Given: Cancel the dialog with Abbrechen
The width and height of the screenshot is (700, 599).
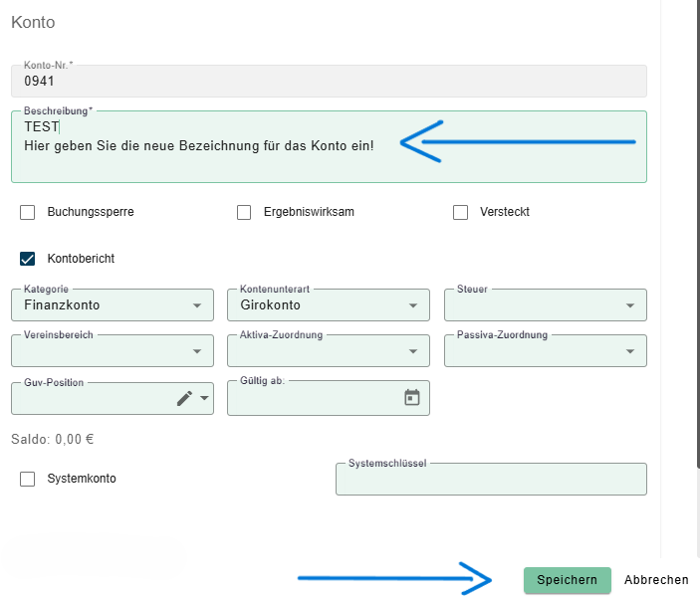Looking at the screenshot, I should pos(656,580).
